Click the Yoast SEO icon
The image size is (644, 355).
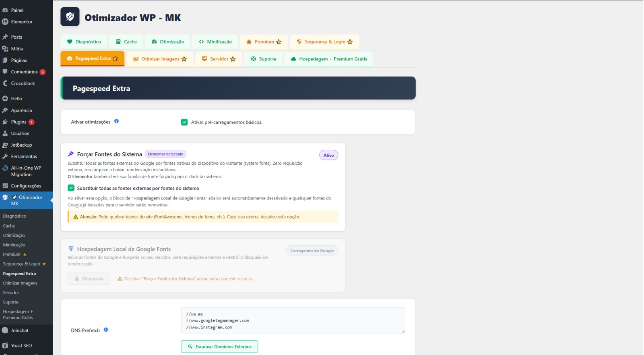coord(5,346)
